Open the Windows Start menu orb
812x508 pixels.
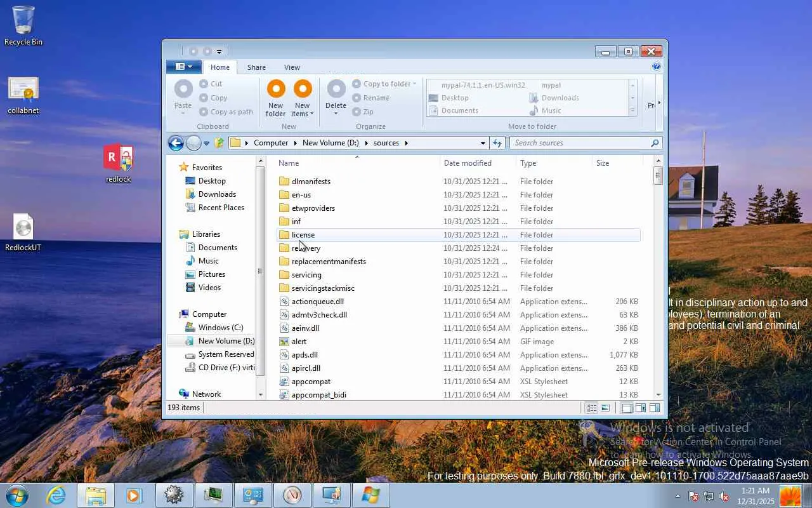click(17, 495)
